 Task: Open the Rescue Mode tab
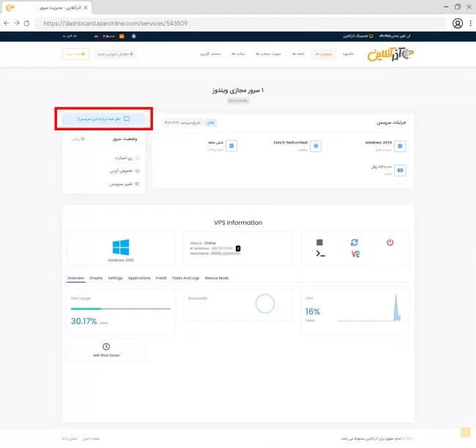click(217, 278)
